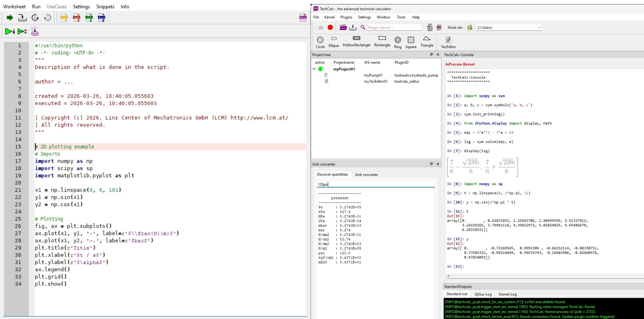Close the Project tree panel
Image resolution: width=644 pixels, height=319 pixels.
(438, 54)
